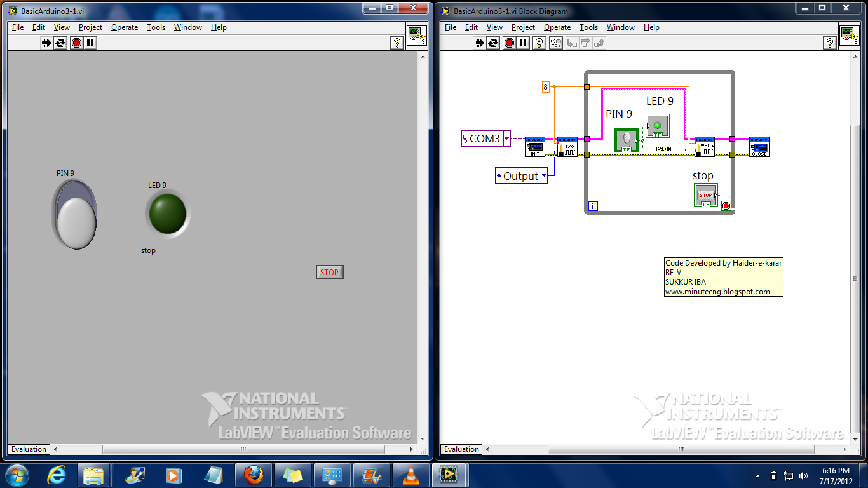Click Run Continuously in front panel toolbar
The width and height of the screenshot is (868, 488).
[x=60, y=43]
